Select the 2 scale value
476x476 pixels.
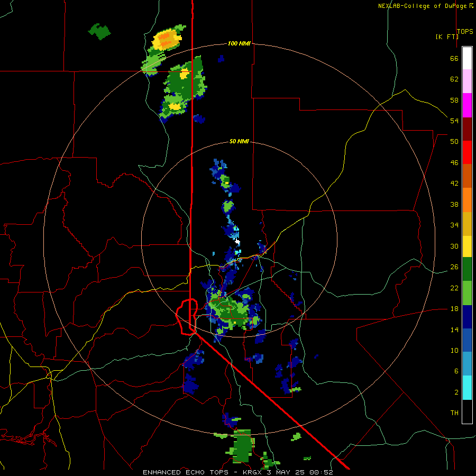click(x=456, y=392)
